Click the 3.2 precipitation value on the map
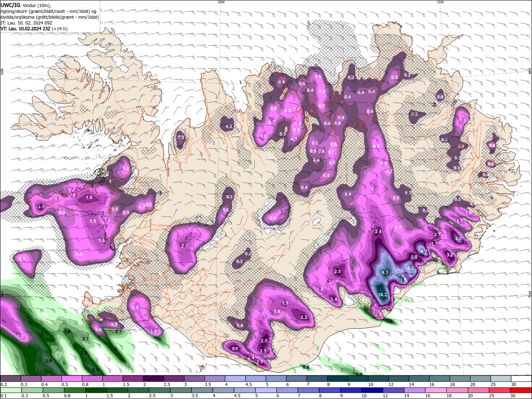 (449, 254)
